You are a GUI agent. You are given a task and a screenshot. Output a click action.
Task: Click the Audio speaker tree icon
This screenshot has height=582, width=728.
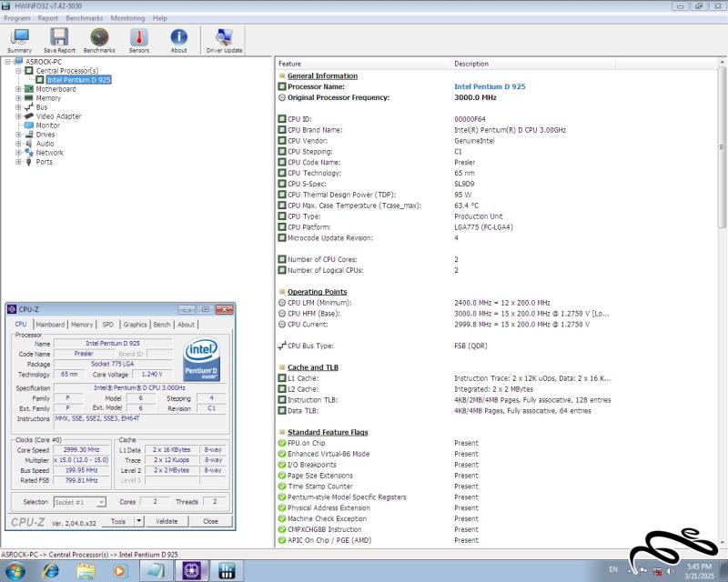pos(29,144)
